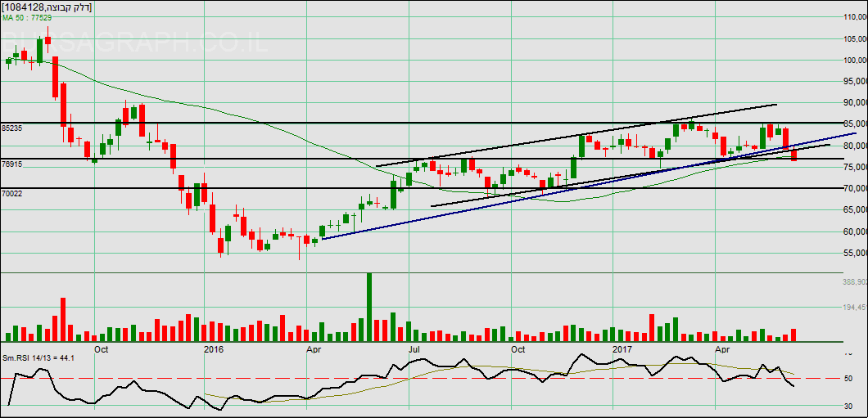
Task: Click the 388,902 volume axis label
Action: click(853, 282)
